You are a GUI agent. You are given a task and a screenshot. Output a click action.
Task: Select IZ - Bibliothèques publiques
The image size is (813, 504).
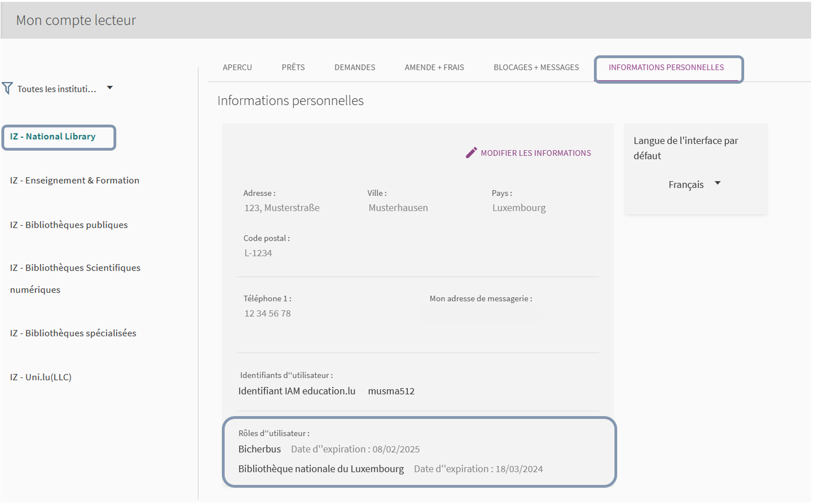click(68, 225)
